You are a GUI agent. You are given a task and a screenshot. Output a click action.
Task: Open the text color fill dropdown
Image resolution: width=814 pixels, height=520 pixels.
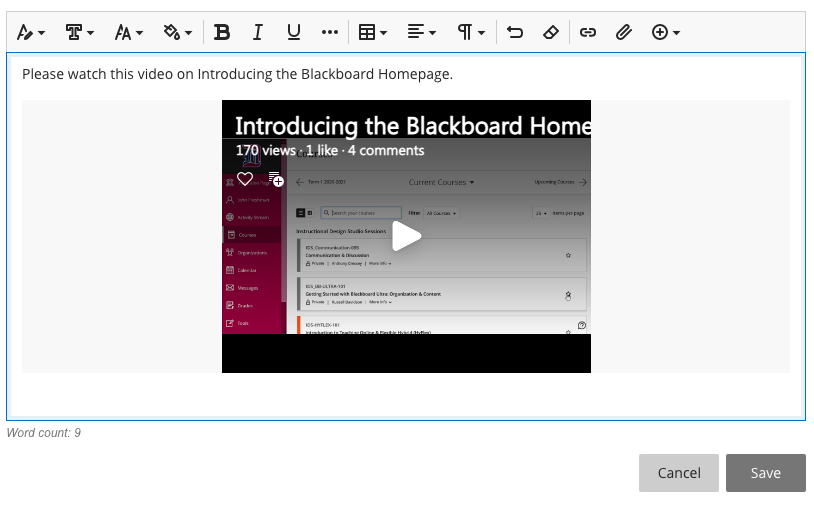point(178,32)
